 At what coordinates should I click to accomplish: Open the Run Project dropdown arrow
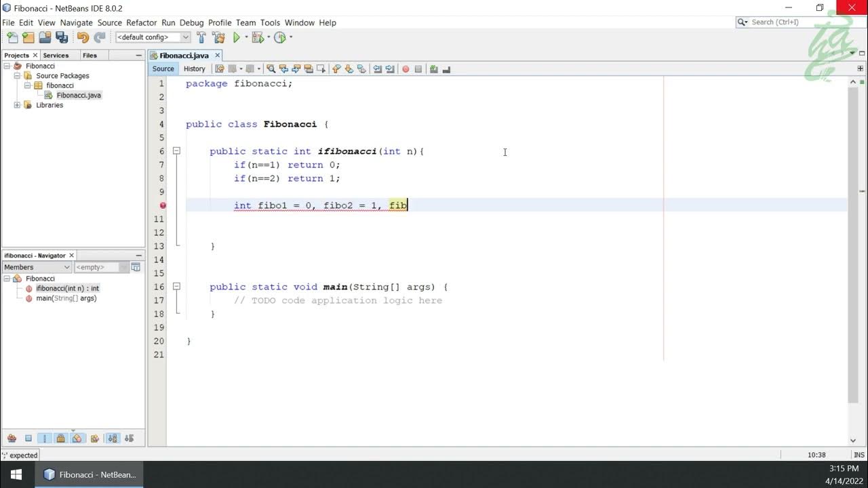click(x=246, y=37)
